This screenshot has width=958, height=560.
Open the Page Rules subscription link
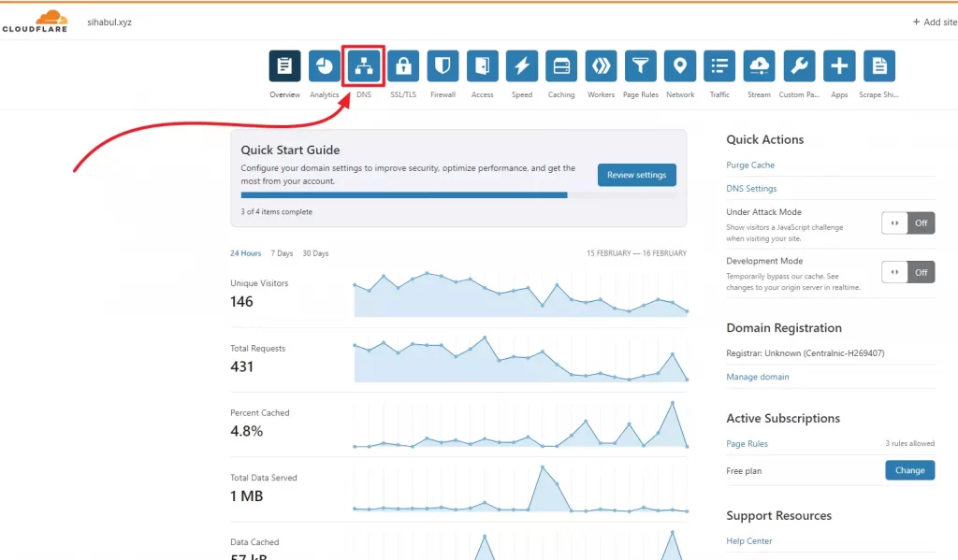(748, 444)
